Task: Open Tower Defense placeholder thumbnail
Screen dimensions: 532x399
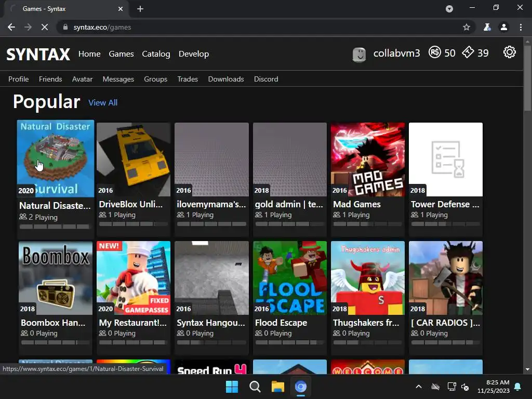Action: pyautogui.click(x=445, y=159)
